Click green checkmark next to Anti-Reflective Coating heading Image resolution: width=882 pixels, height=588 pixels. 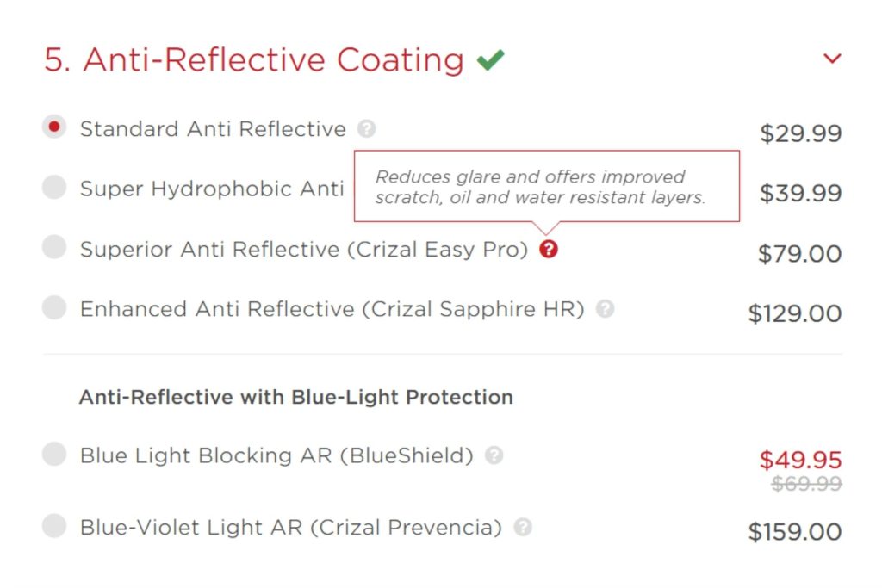tap(491, 58)
